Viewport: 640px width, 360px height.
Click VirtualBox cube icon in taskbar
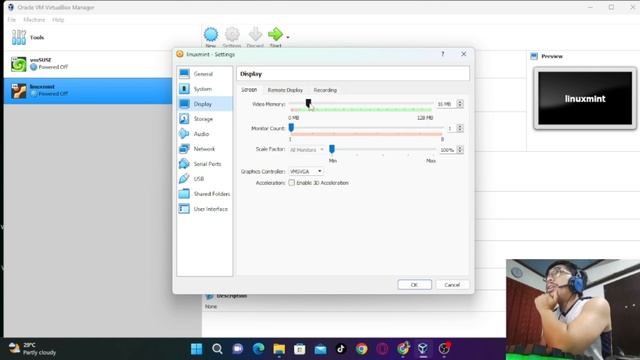coord(423,349)
